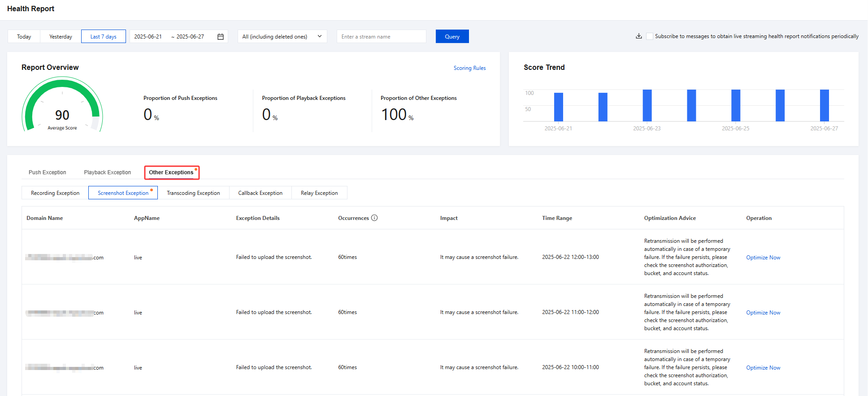This screenshot has height=396, width=868.
Task: Click the stream name input field
Action: click(381, 37)
